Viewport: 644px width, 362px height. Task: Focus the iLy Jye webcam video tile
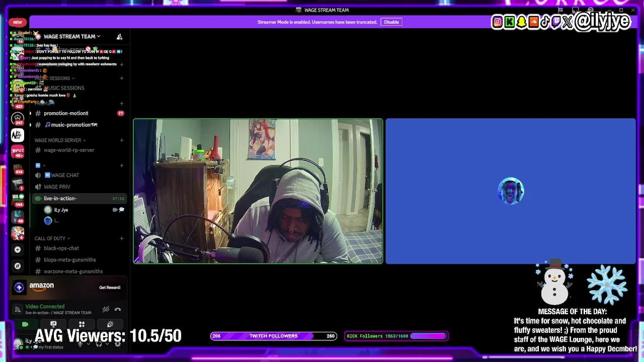tap(258, 191)
